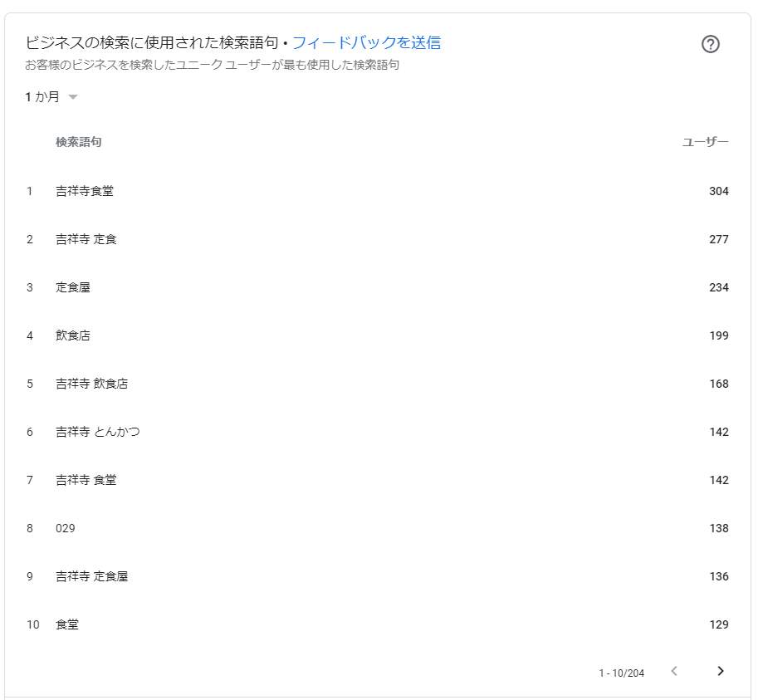Open the 1 か月 period dropdown
The image size is (763, 700).
51,97
